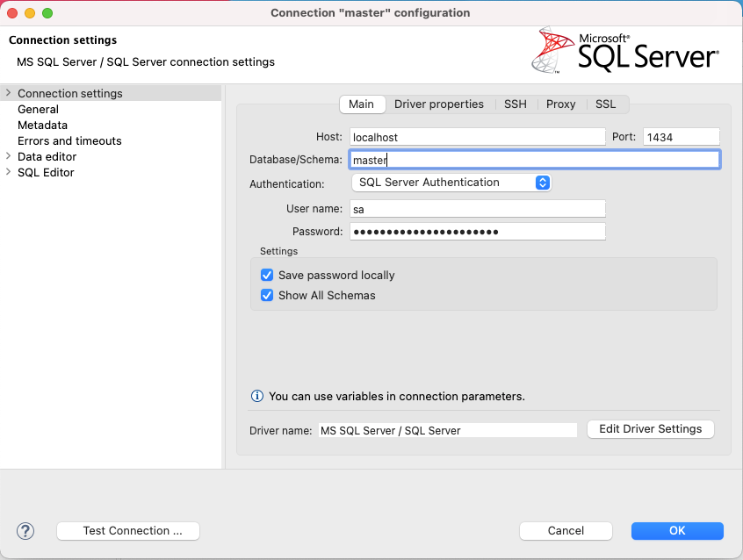The image size is (743, 560).
Task: Click the help question mark icon
Action: pyautogui.click(x=25, y=531)
